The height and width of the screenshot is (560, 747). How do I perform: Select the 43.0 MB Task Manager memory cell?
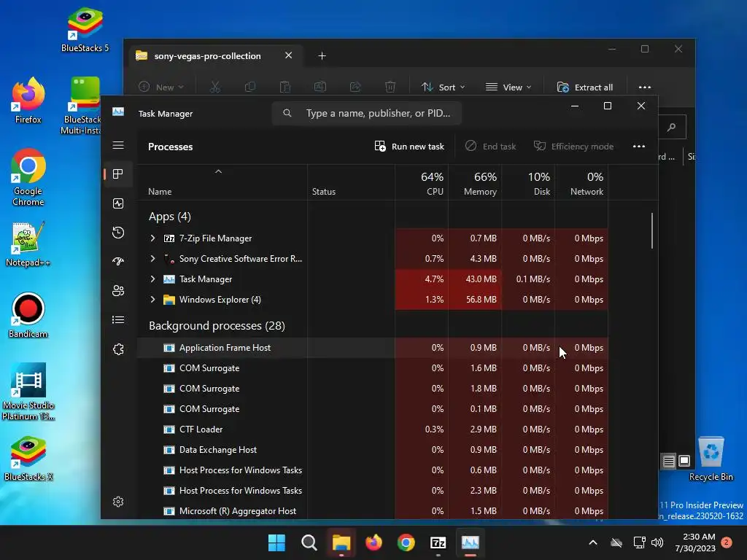pos(475,279)
